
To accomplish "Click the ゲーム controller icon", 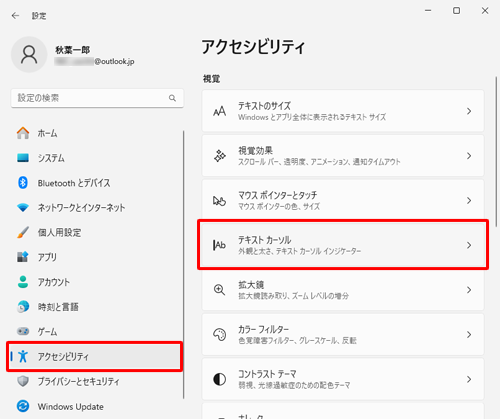I will pos(23,331).
